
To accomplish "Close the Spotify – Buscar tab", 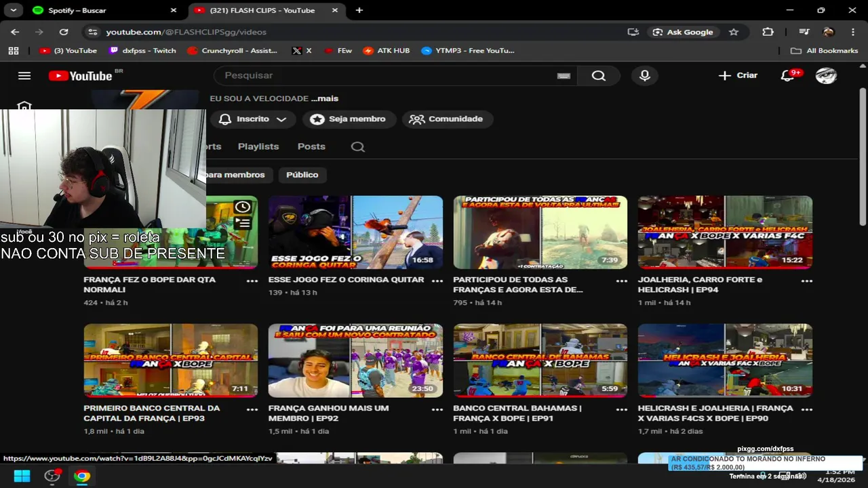I will coord(173,10).
